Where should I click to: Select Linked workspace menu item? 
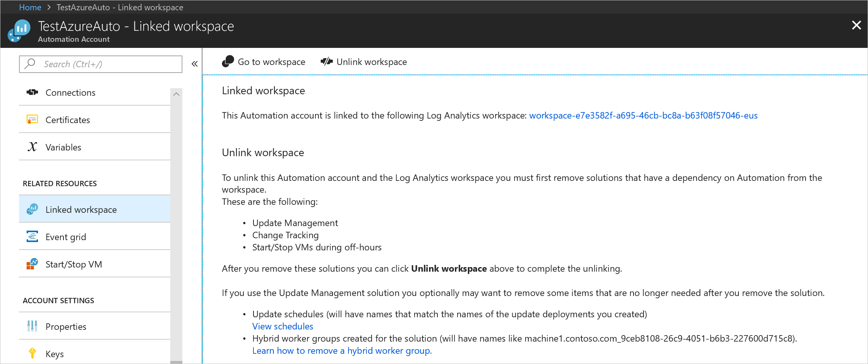[x=81, y=210]
